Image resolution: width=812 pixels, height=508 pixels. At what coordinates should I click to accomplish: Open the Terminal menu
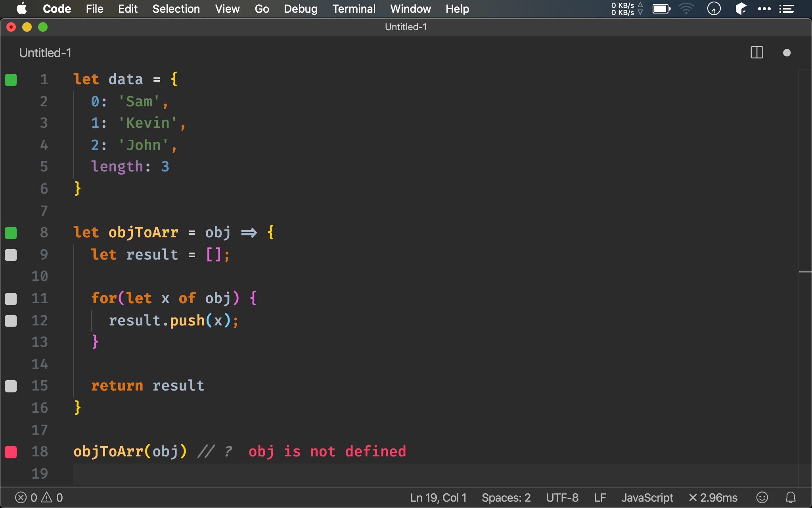[353, 9]
